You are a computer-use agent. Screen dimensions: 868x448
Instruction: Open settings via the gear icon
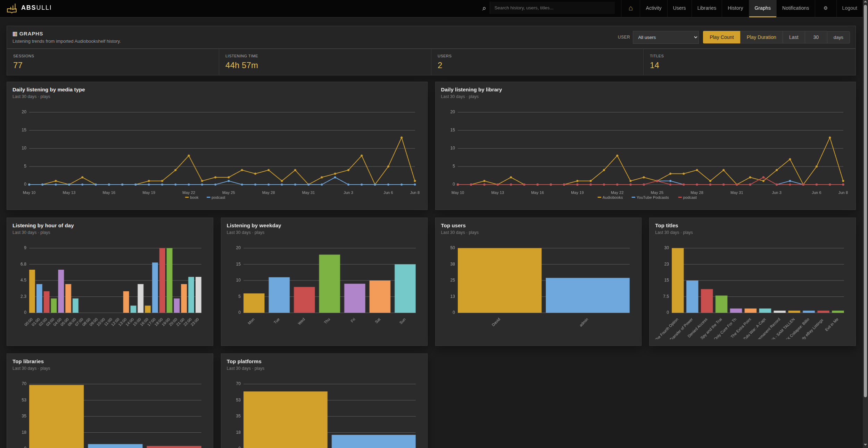coord(825,8)
